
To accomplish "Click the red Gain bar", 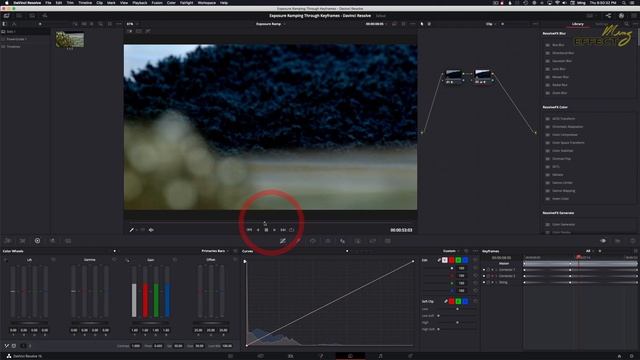I will [145, 300].
